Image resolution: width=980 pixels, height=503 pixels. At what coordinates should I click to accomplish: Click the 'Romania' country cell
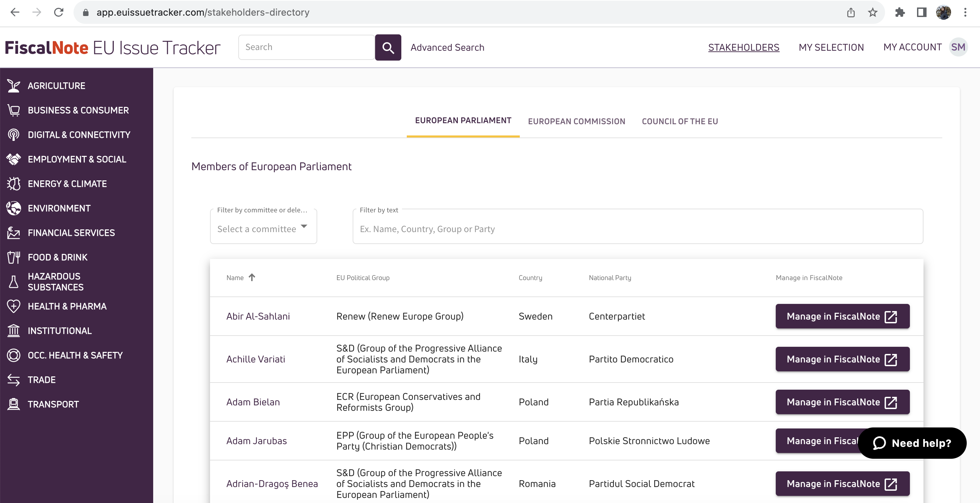537,484
